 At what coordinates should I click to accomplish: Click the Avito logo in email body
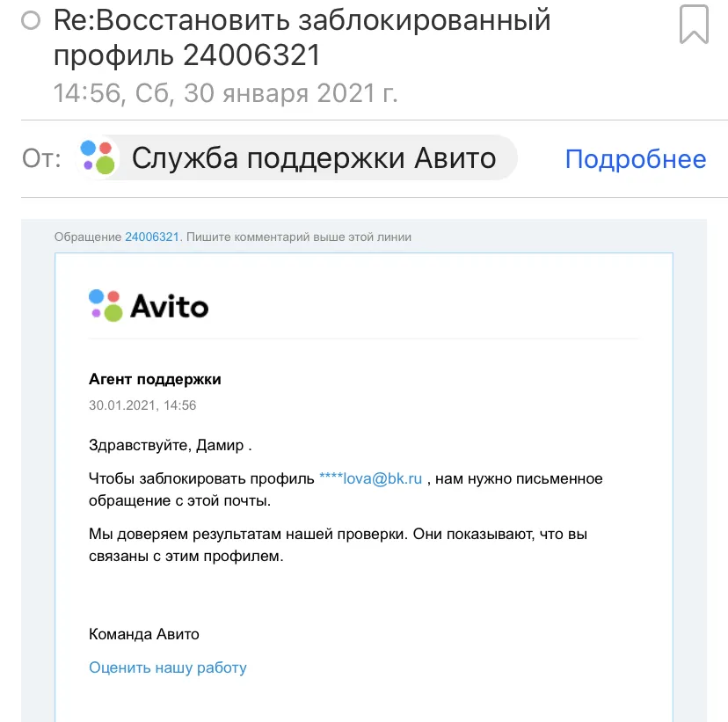[x=149, y=306]
